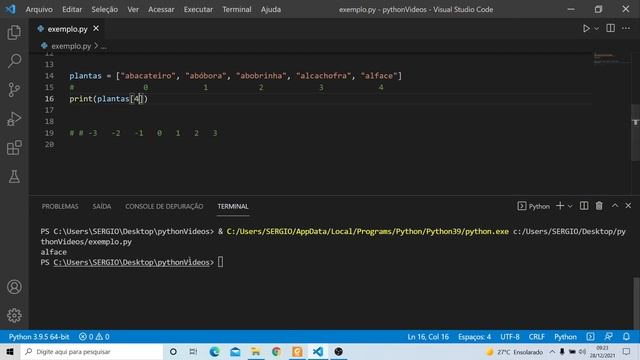Split the editor to the right
The image size is (640, 360).
point(611,28)
